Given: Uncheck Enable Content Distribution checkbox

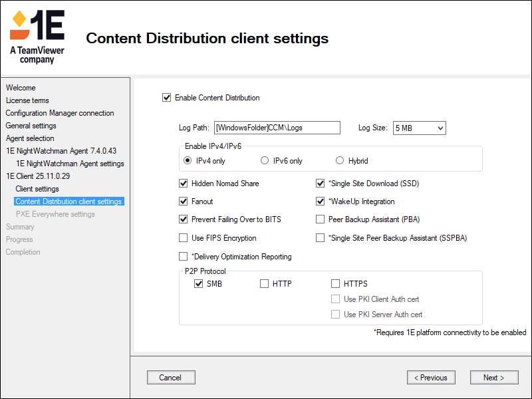Looking at the screenshot, I should pos(166,98).
